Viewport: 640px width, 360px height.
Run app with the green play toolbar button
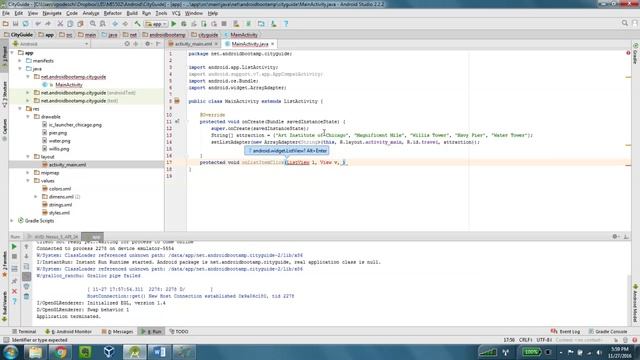click(x=173, y=24)
